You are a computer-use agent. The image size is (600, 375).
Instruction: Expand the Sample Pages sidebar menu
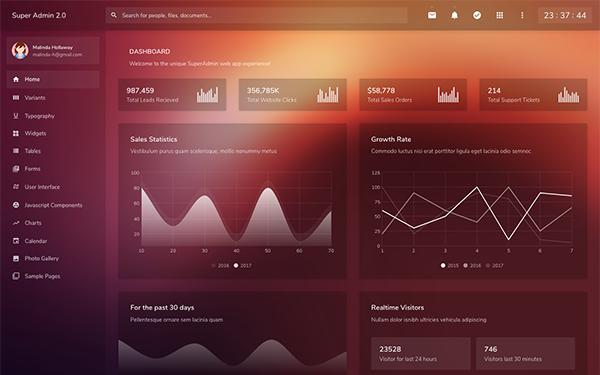(x=53, y=276)
